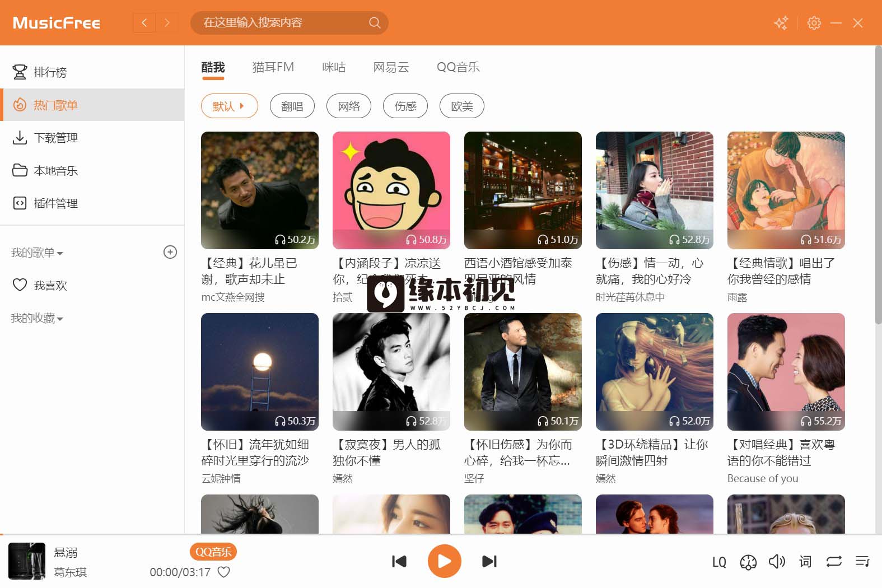Click the search magnifier icon
Image resolution: width=882 pixels, height=588 pixels.
point(375,23)
